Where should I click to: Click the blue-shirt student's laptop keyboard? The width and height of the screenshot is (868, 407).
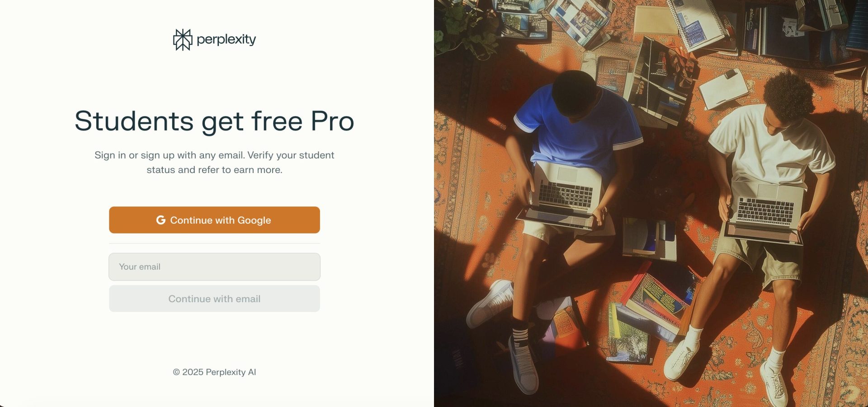coord(565,195)
